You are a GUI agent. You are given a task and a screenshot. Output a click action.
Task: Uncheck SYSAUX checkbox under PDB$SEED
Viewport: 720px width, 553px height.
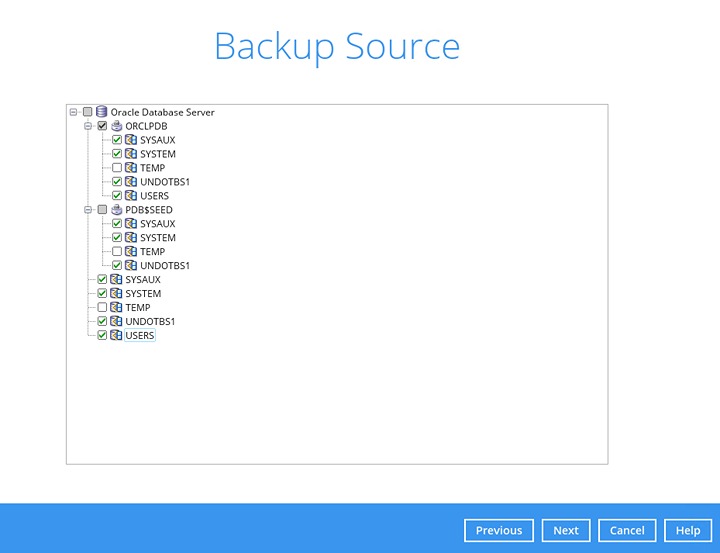[x=117, y=224]
